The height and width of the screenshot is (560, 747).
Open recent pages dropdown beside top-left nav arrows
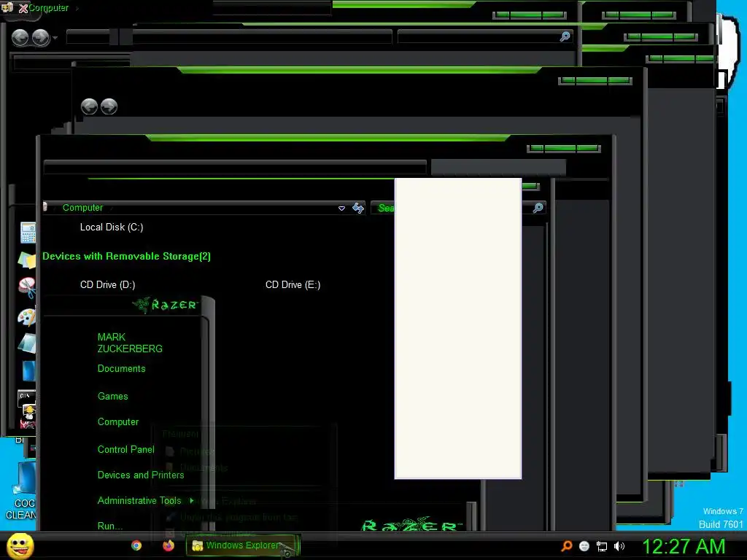55,37
